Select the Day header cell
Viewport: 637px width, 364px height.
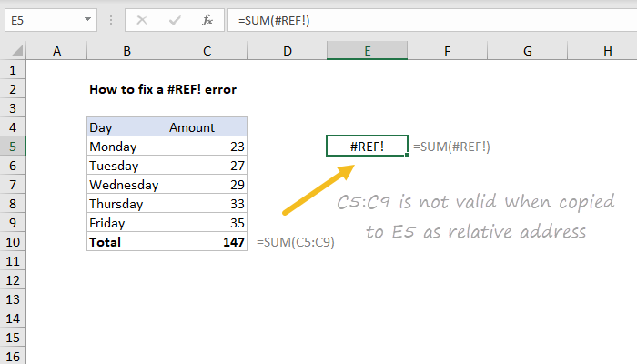click(126, 126)
